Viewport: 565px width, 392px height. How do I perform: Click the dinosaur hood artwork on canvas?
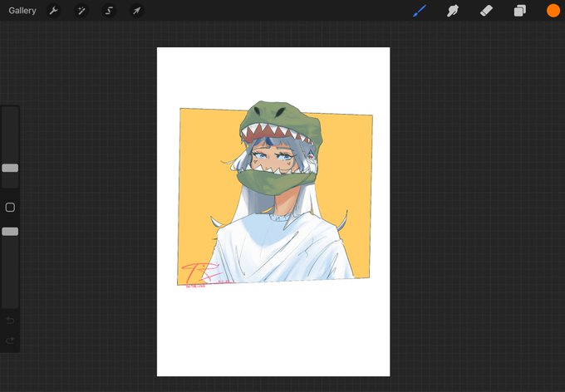280,148
